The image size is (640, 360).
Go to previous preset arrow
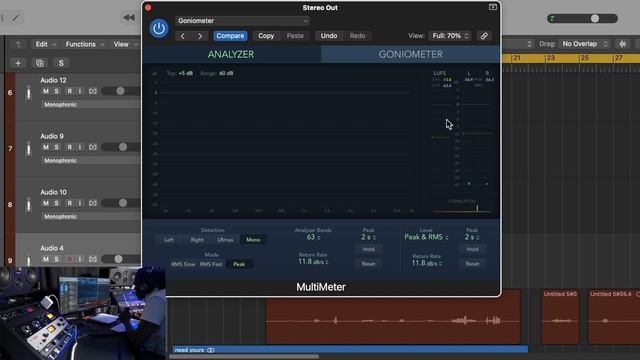[x=183, y=36]
